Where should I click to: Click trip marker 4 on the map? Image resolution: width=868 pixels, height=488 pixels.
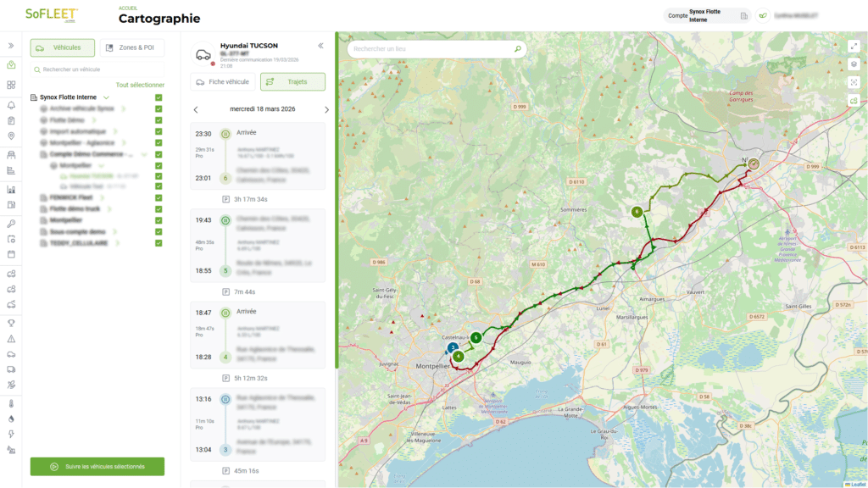459,357
